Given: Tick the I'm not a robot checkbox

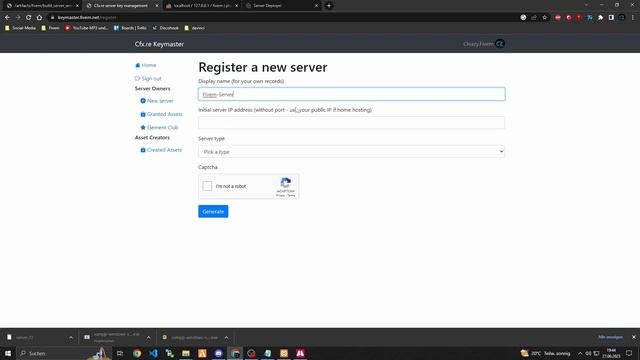Looking at the screenshot, I should point(207,186).
